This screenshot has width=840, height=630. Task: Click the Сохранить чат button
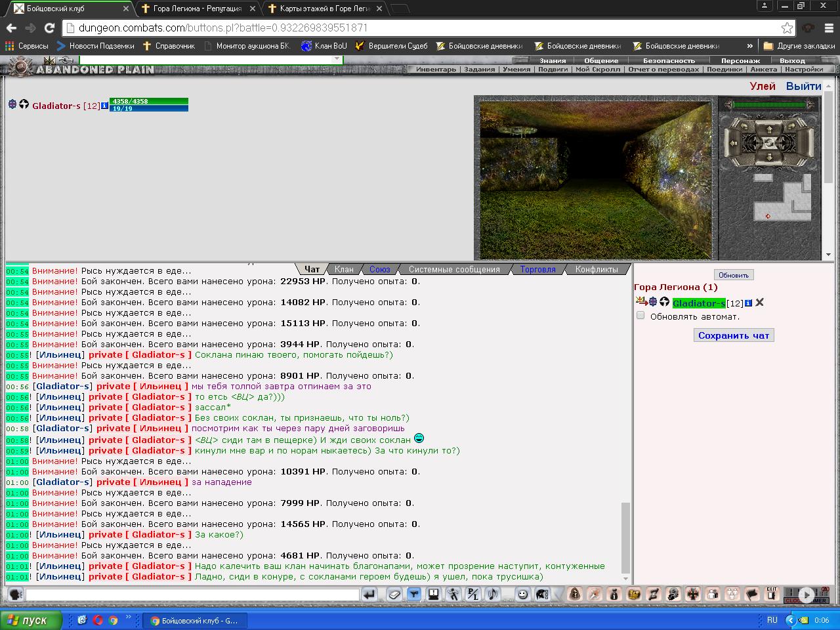coord(734,335)
